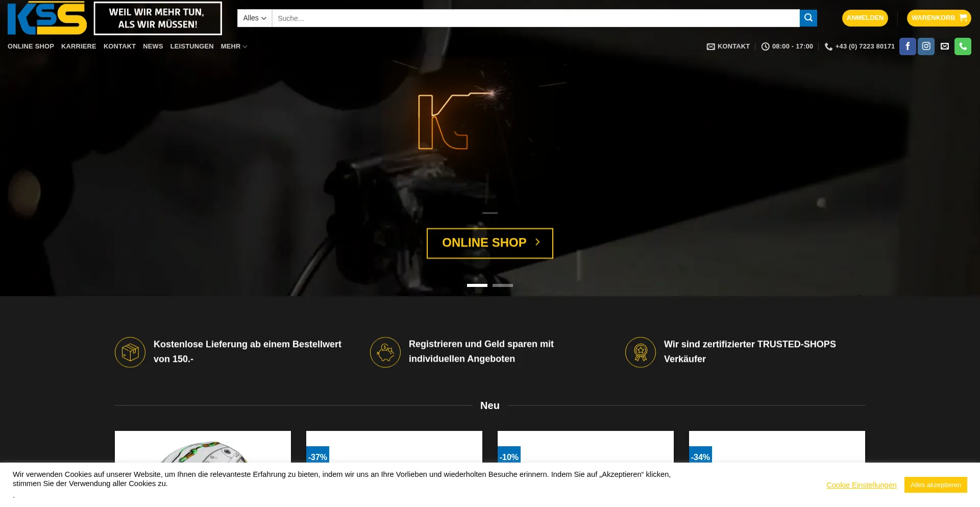This screenshot has height=507, width=980.
Task: Click the 'Neu' section heading
Action: [x=490, y=405]
